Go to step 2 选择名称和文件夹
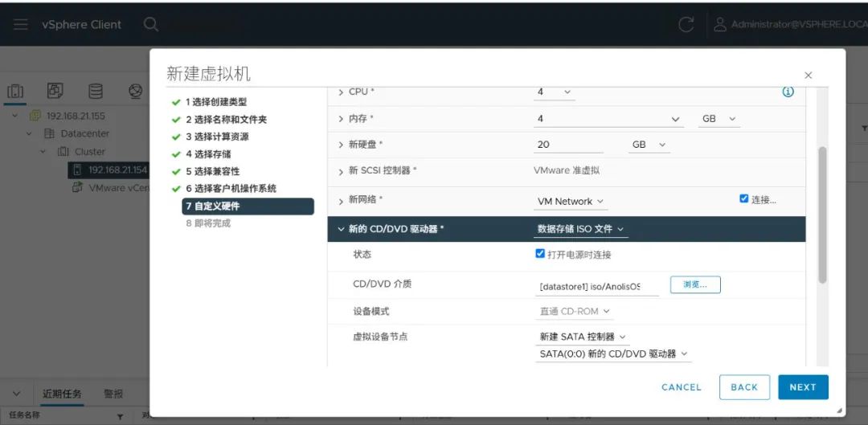 click(x=227, y=120)
